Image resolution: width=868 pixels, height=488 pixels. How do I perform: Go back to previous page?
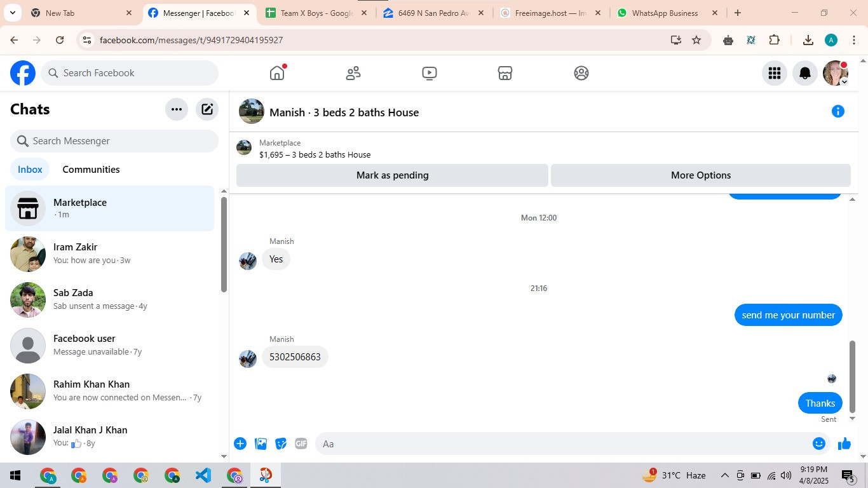[x=14, y=40]
